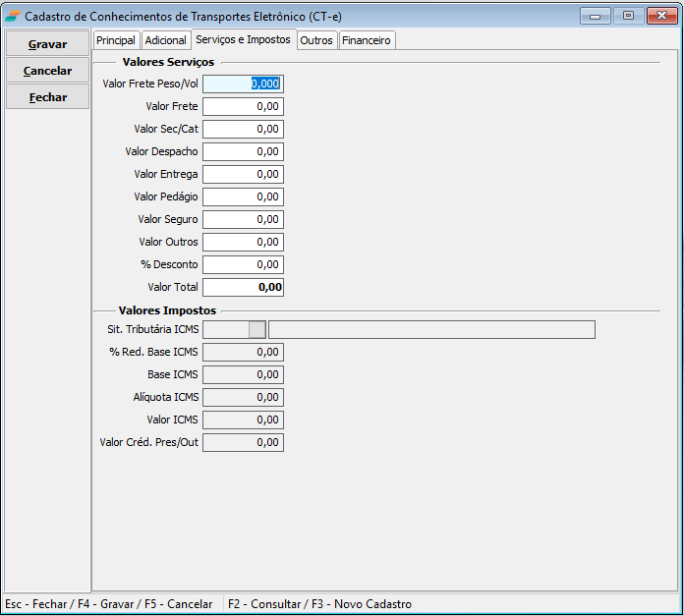684x616 pixels.
Task: Click the Fechar button
Action: pyautogui.click(x=47, y=97)
